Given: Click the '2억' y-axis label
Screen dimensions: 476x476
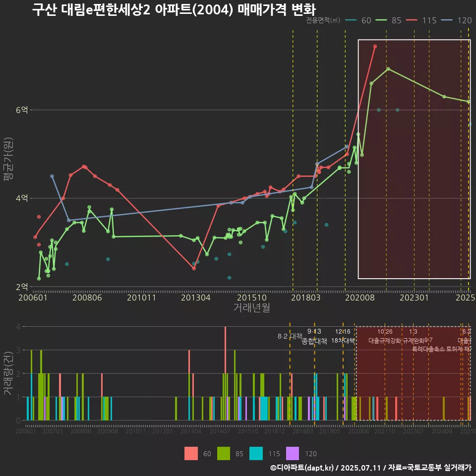Looking at the screenshot, I should 22,287.
